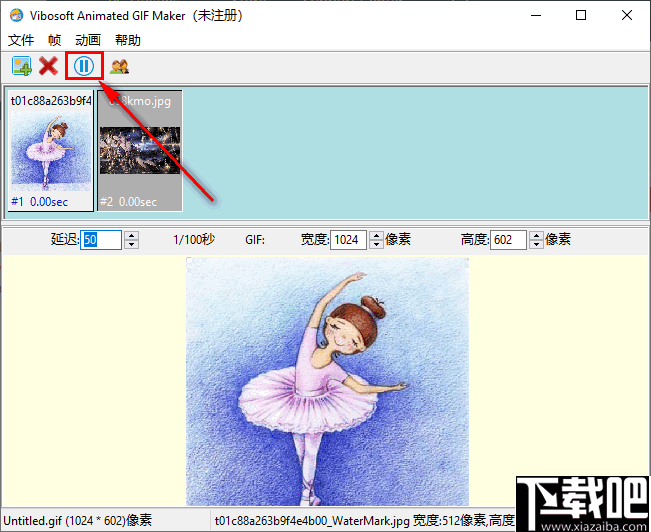Increase the 高度 height with up arrow

(536, 235)
